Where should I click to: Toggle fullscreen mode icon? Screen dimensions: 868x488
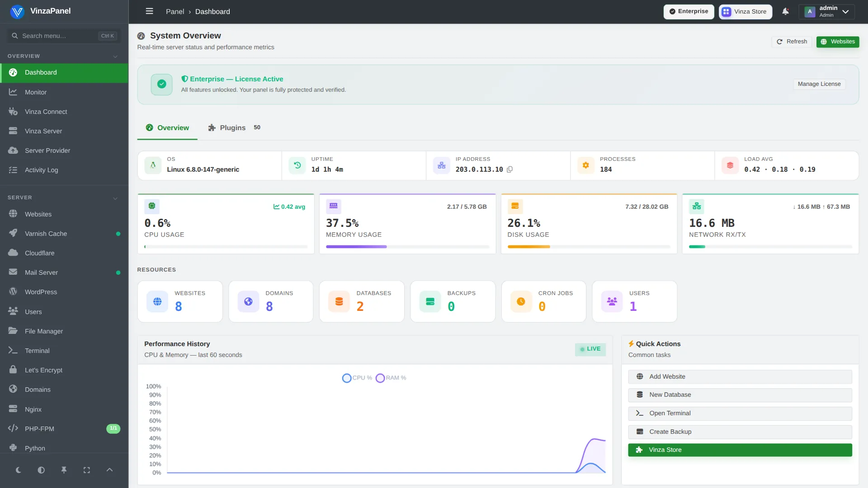pos(87,470)
